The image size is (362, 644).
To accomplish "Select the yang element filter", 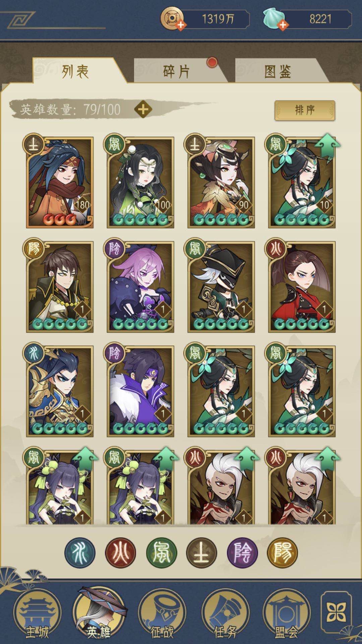I will pos(283,553).
